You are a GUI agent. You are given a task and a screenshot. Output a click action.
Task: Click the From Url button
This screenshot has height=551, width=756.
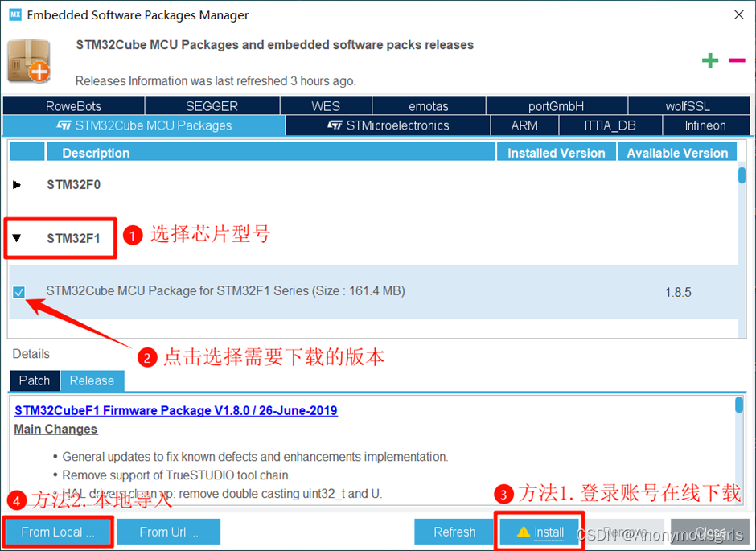click(169, 532)
